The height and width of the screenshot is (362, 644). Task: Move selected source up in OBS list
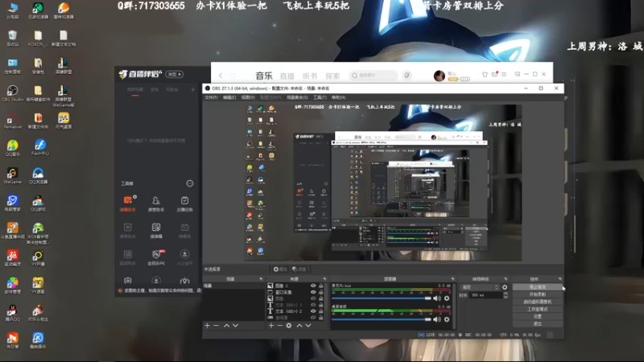[x=299, y=326]
